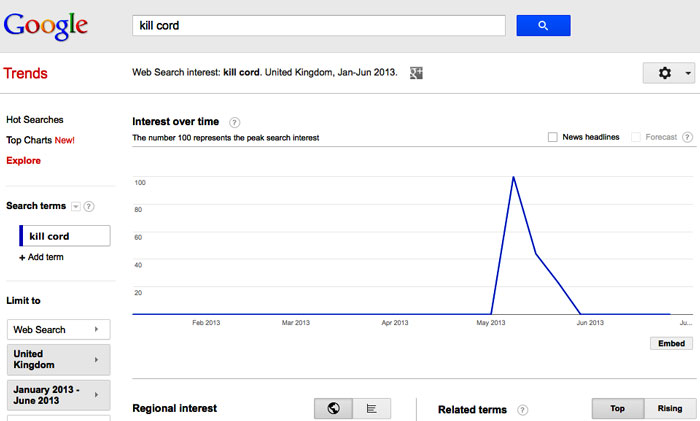Click the blue search magnifier button
Image resolution: width=700 pixels, height=421 pixels.
(543, 25)
